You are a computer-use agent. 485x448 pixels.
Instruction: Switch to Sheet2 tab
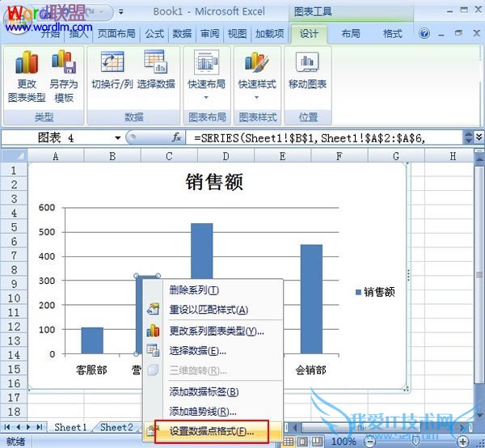pyautogui.click(x=116, y=427)
